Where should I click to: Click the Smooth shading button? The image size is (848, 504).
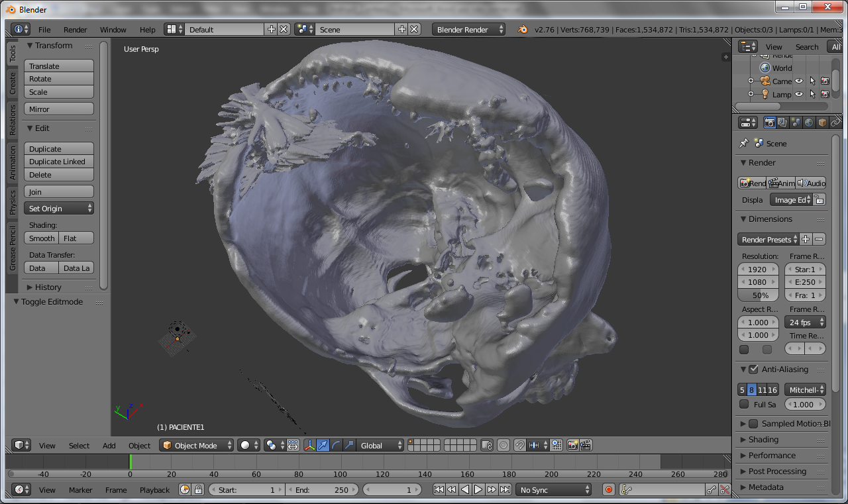(41, 238)
